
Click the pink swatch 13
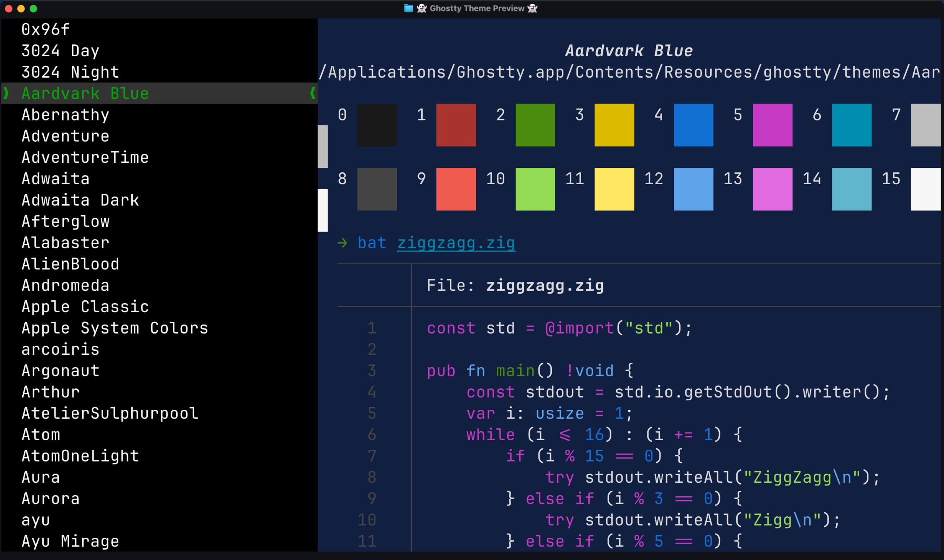click(x=772, y=189)
